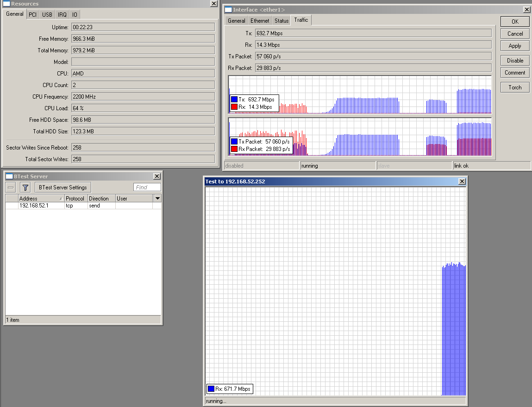Open the Status tab of ether1
Screen dimensions: 532x407
coord(281,21)
